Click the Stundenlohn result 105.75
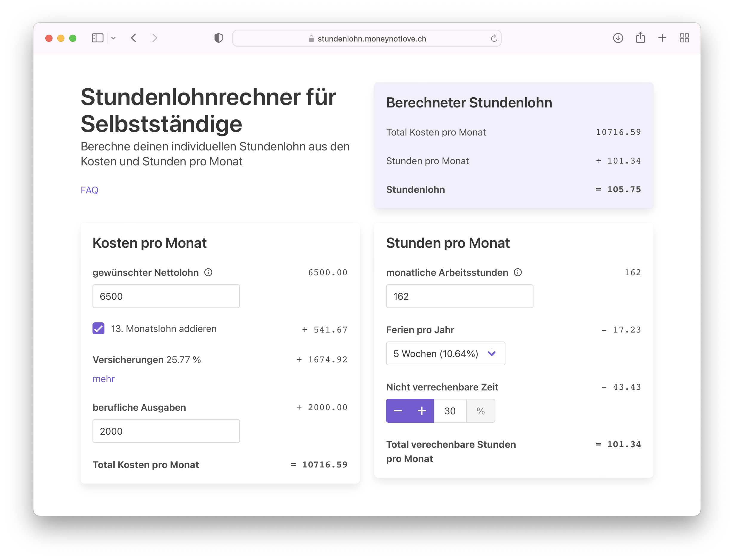 click(624, 189)
